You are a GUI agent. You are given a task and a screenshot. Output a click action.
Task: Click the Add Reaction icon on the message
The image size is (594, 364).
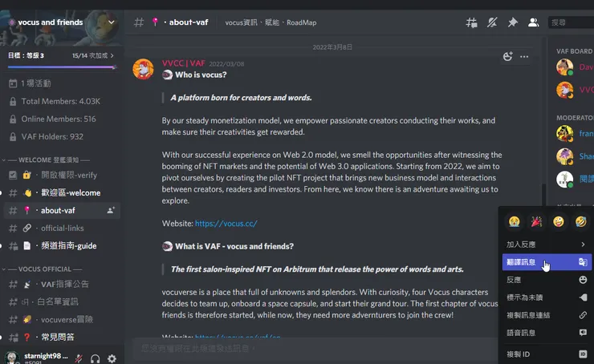coord(507,57)
